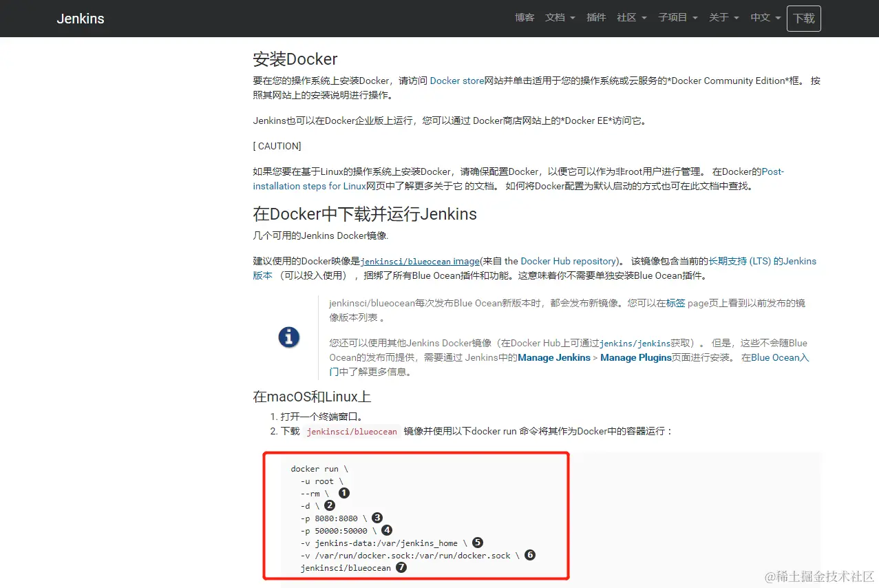Expand the 子项目 dropdown menu
The width and height of the screenshot is (879, 588).
[678, 18]
